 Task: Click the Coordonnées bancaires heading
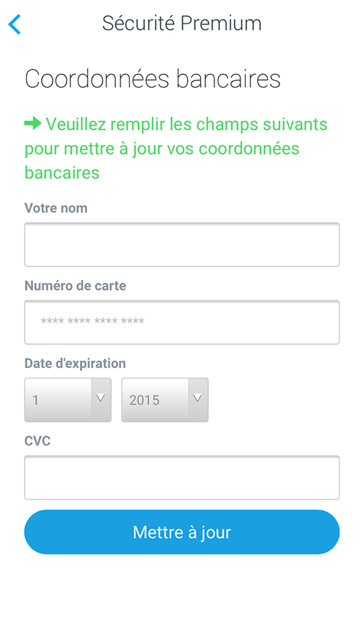tap(153, 79)
